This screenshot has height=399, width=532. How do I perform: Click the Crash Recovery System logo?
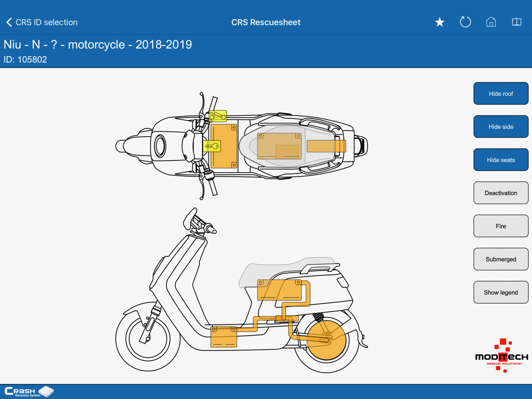(29, 392)
